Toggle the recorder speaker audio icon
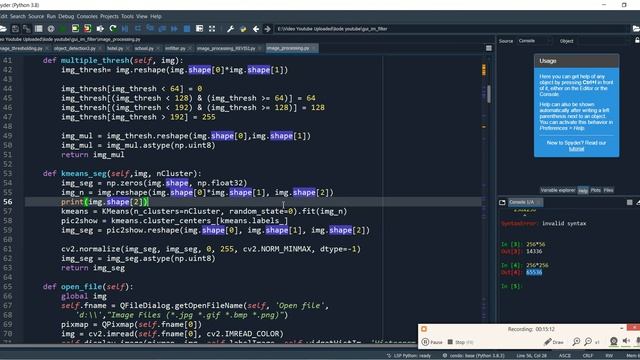640x360 pixels. coord(627,341)
